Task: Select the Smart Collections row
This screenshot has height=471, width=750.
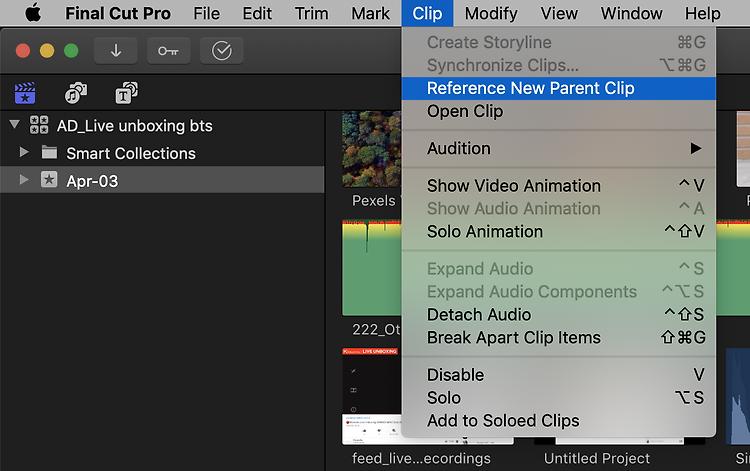Action: pos(162,153)
